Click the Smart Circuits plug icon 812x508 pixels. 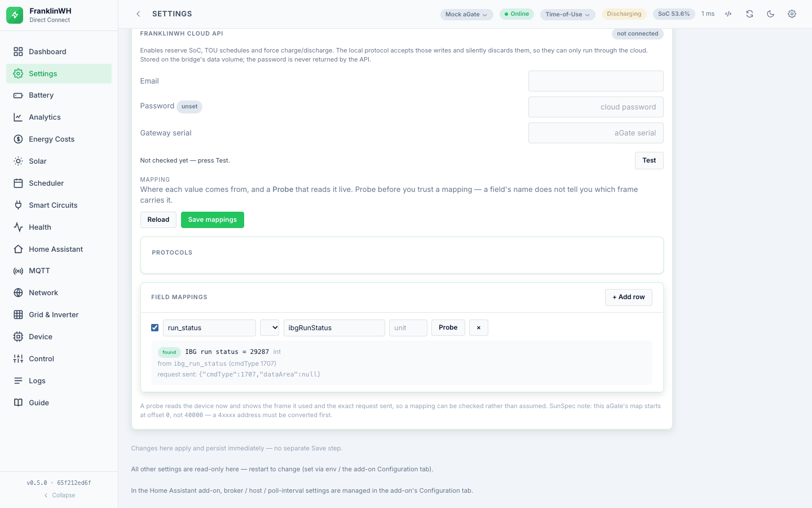point(18,205)
